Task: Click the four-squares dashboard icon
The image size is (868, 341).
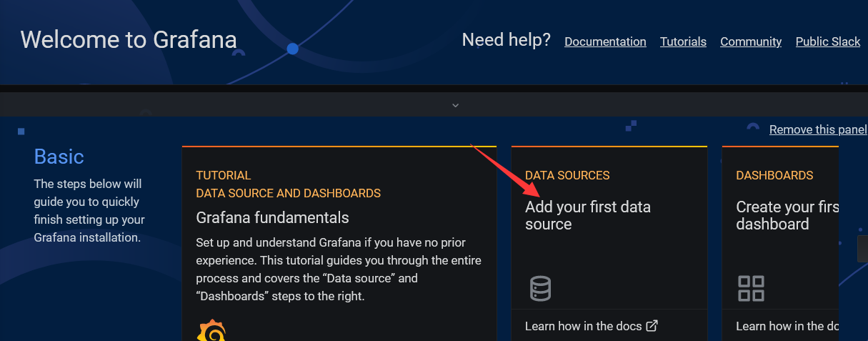Action: (751, 289)
